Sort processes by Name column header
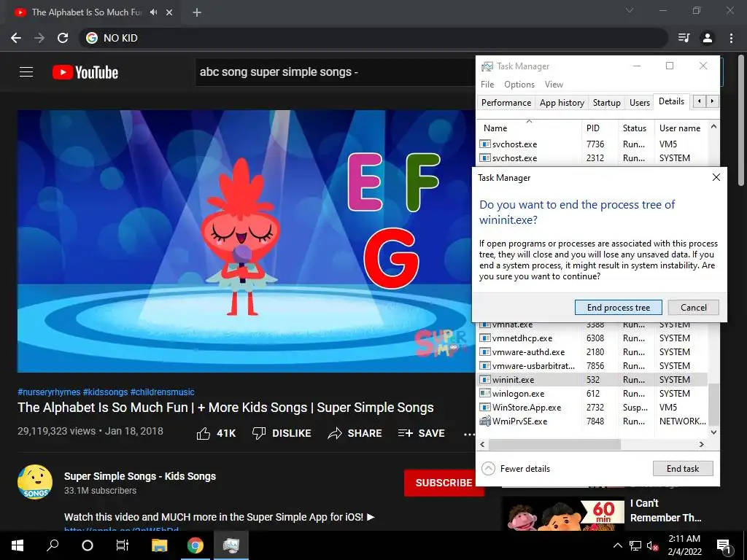747x560 pixels. (x=529, y=128)
